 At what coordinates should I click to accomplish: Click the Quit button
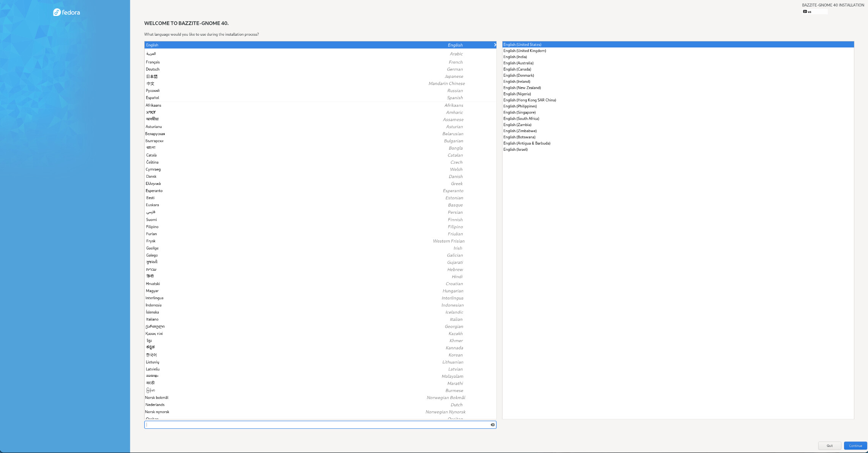click(x=830, y=446)
